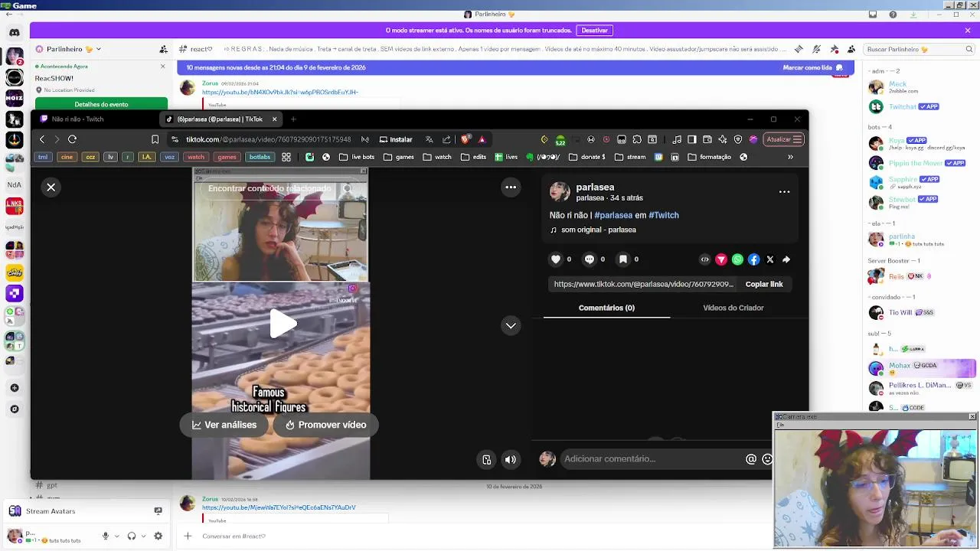Open Detalhes do evento in Discord
Screen dimensions: 980x551
(x=101, y=104)
